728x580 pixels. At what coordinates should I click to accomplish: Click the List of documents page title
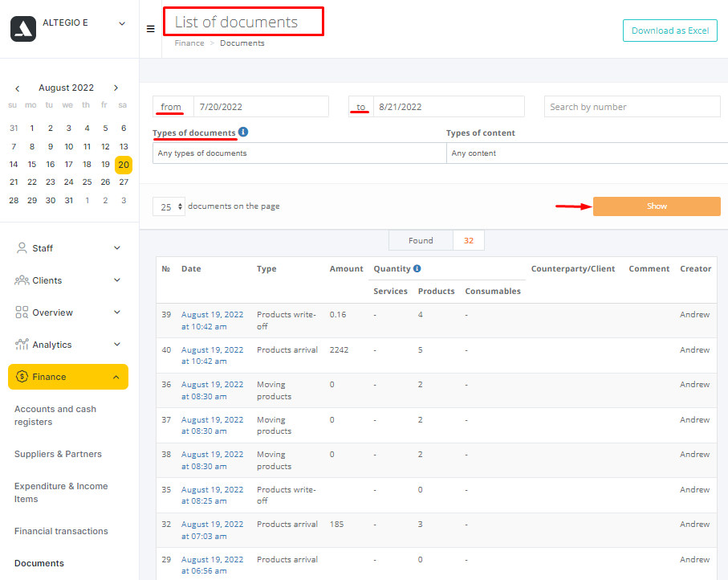236,22
